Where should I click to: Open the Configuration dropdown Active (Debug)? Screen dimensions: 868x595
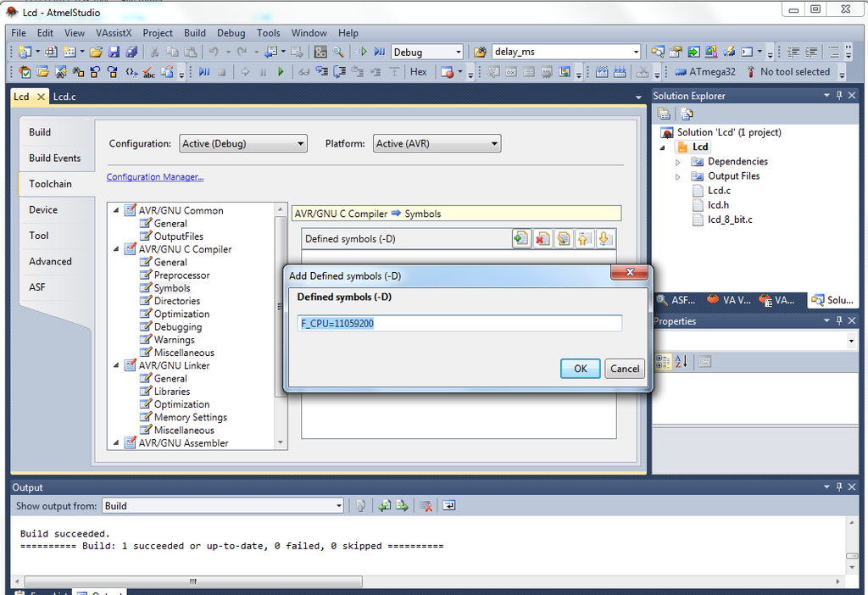[243, 144]
